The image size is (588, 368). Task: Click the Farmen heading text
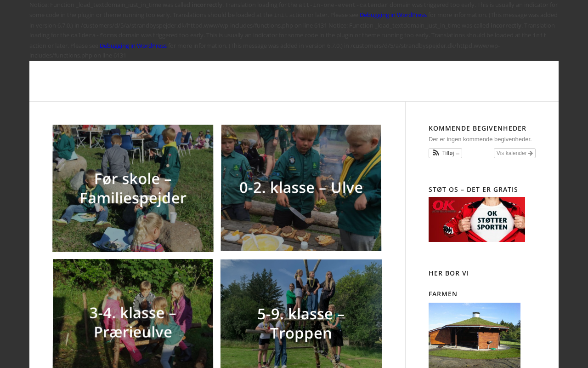coord(443,294)
